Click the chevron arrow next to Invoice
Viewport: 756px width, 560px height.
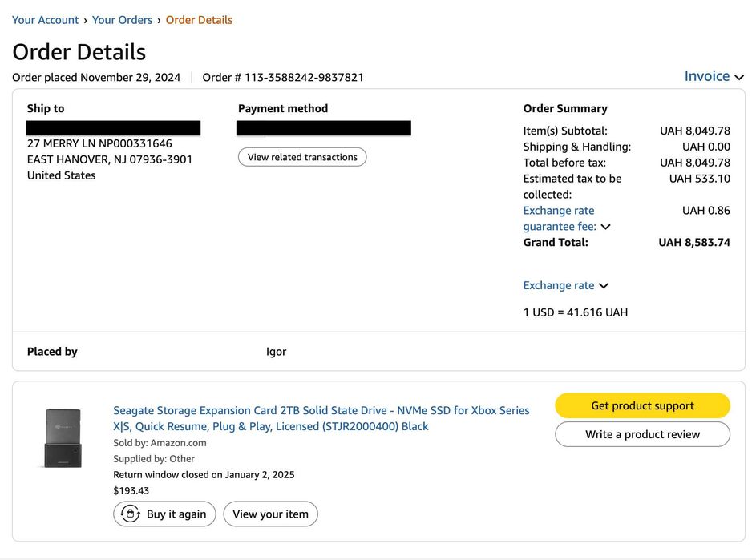pyautogui.click(x=739, y=77)
